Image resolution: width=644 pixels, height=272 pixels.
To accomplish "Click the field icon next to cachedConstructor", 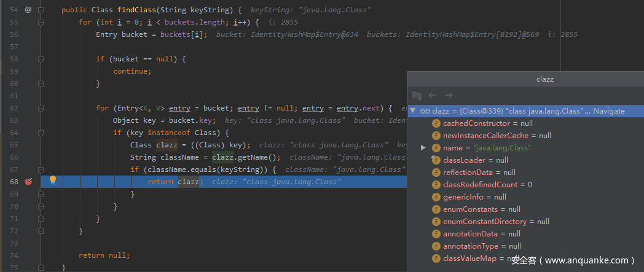I will (436, 123).
